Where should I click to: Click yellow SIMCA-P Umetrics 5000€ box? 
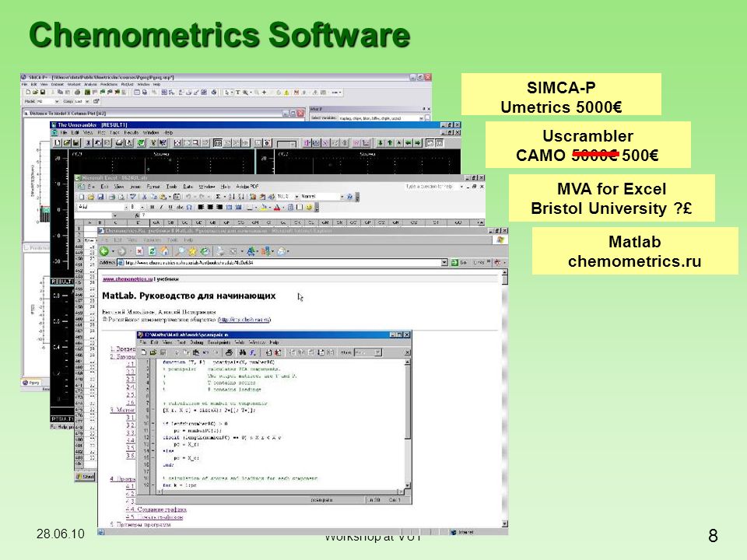click(x=561, y=94)
